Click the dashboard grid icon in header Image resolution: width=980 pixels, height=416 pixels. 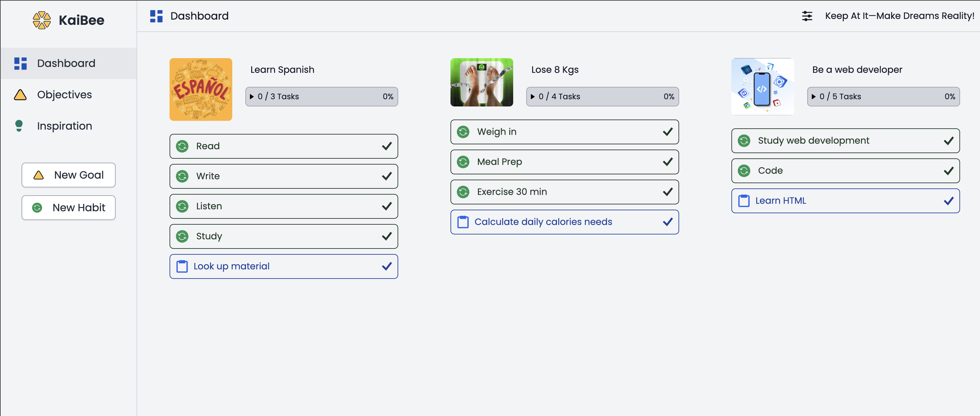pos(156,16)
